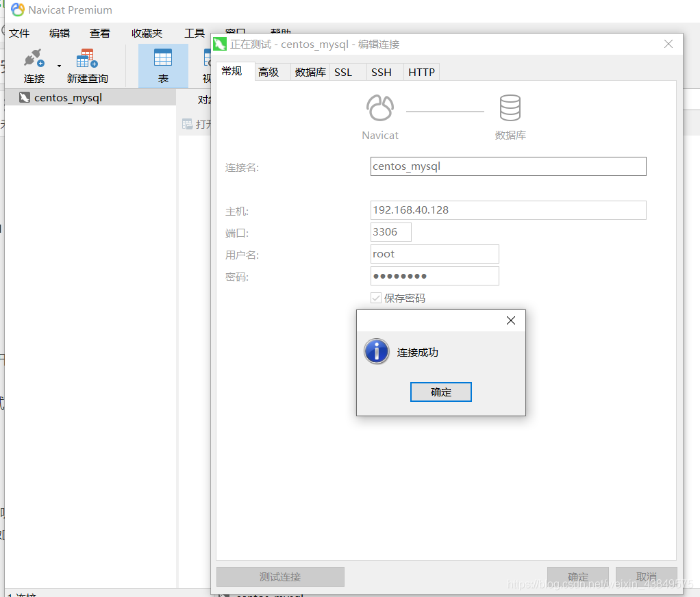Click the 测试连接 button
This screenshot has height=597, width=700.
280,576
